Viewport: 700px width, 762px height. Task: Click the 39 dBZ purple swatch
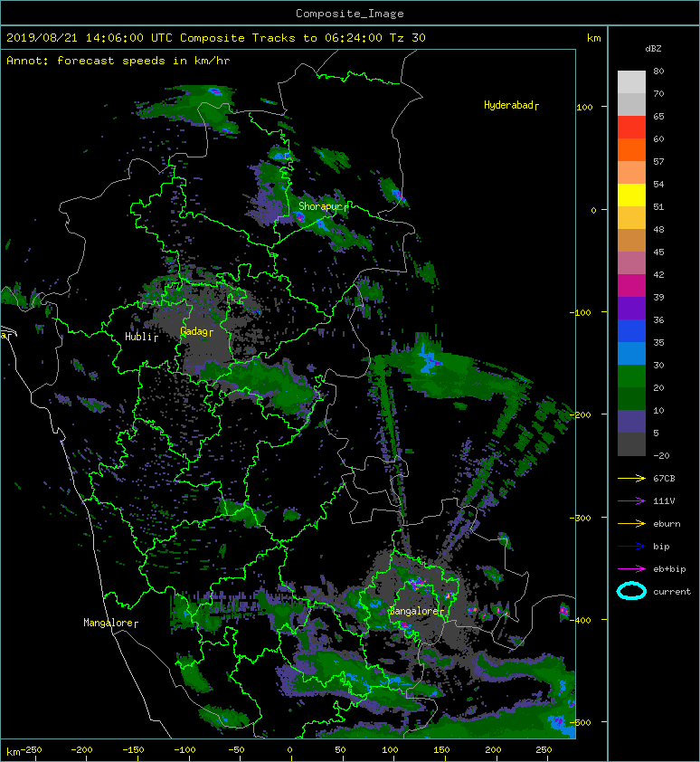(x=631, y=308)
